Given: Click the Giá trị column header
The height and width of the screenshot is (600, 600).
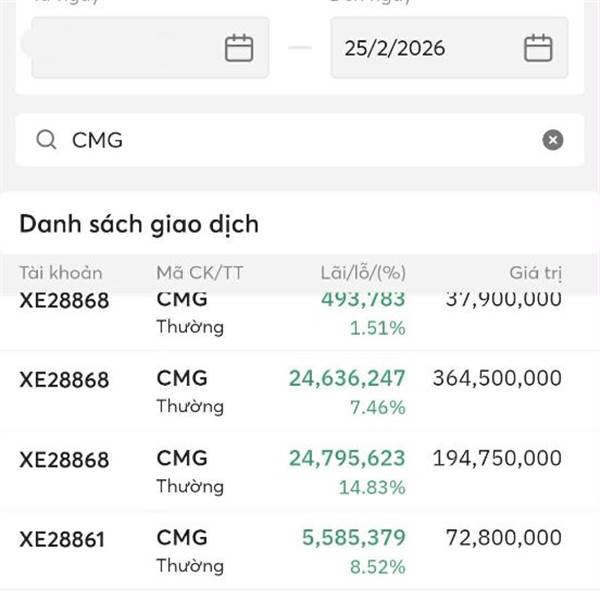Looking at the screenshot, I should (x=535, y=273).
